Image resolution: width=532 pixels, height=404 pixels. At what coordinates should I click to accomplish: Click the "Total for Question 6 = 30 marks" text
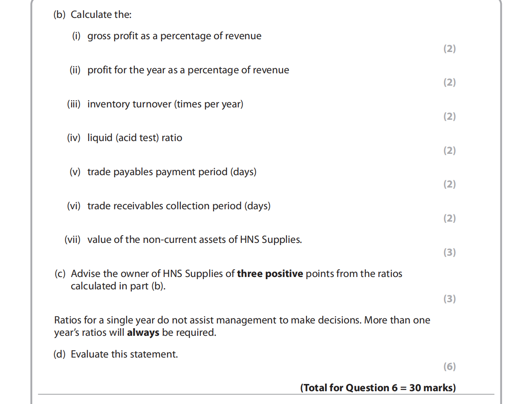coord(378,388)
